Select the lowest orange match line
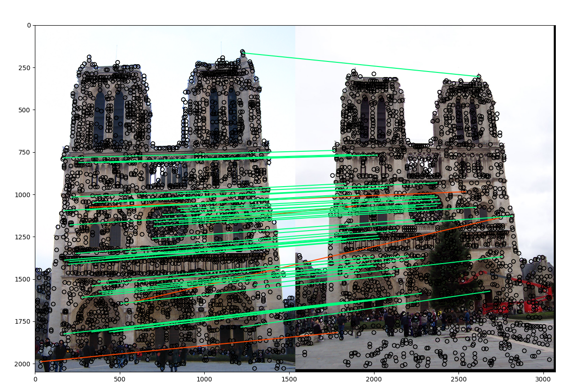This screenshot has width=576, height=392. [188, 347]
